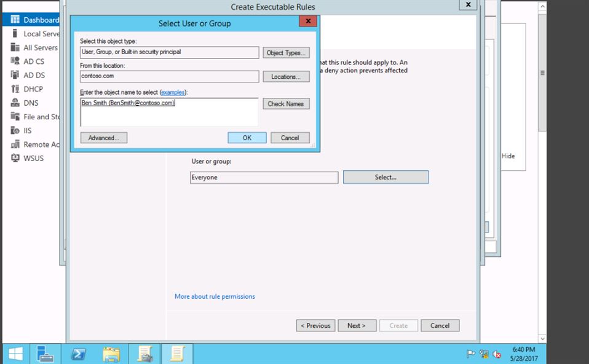Click the muted speaker tray icon
This screenshot has width=589, height=364.
point(497,354)
